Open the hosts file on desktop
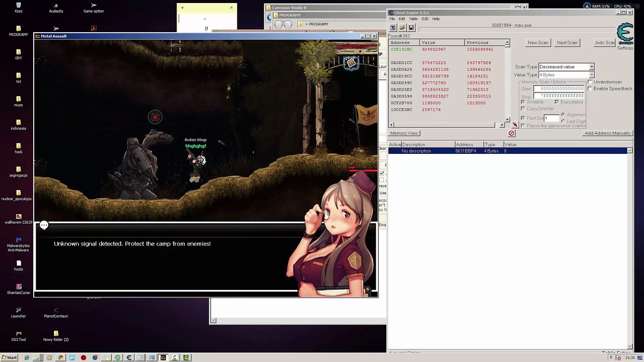 click(19, 265)
